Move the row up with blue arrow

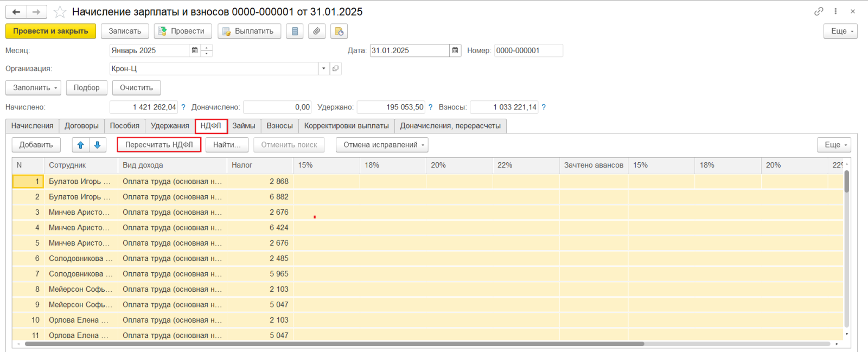click(x=81, y=145)
